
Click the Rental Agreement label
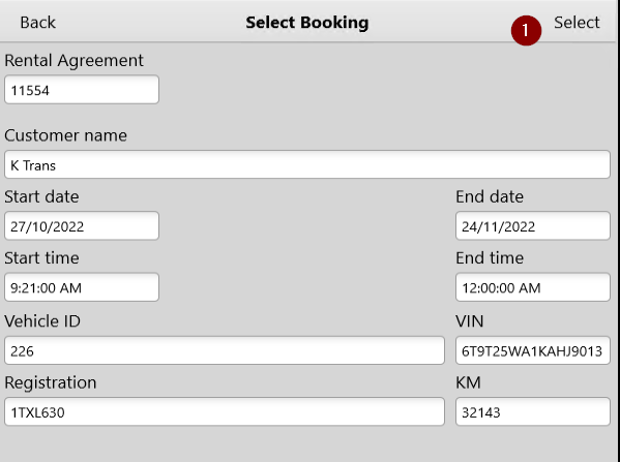(x=74, y=61)
